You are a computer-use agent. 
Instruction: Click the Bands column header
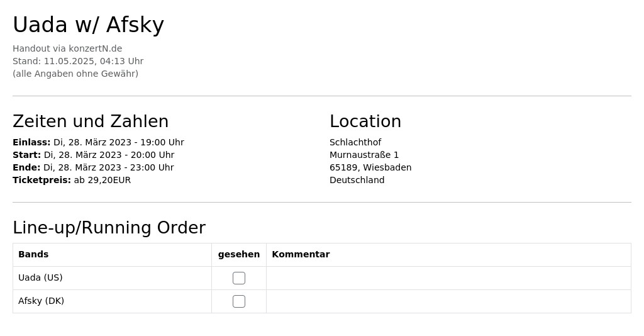click(33, 254)
